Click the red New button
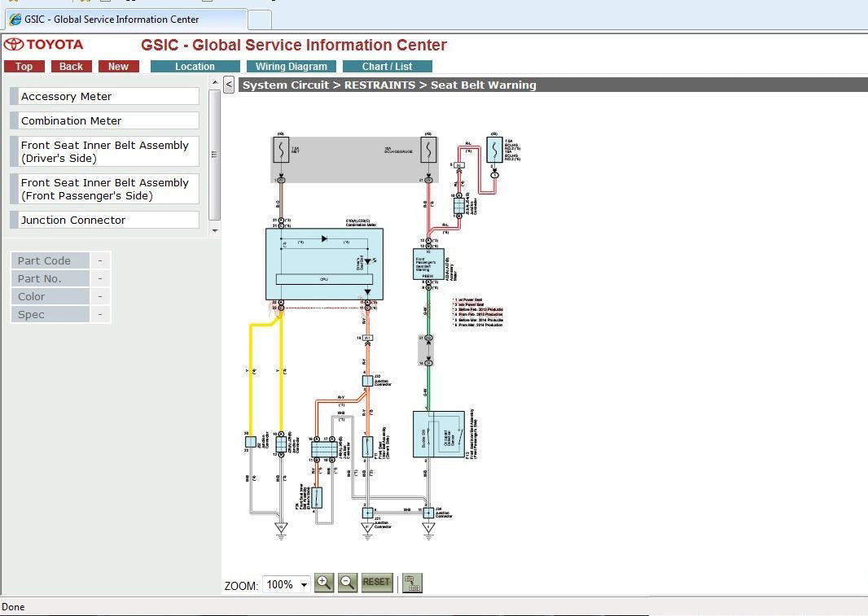The width and height of the screenshot is (868, 616). pyautogui.click(x=118, y=67)
